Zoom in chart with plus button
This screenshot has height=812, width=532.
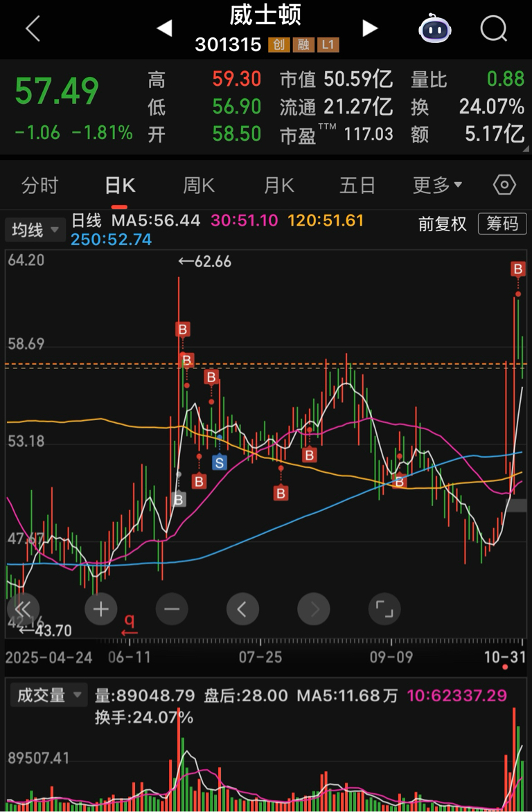point(100,609)
